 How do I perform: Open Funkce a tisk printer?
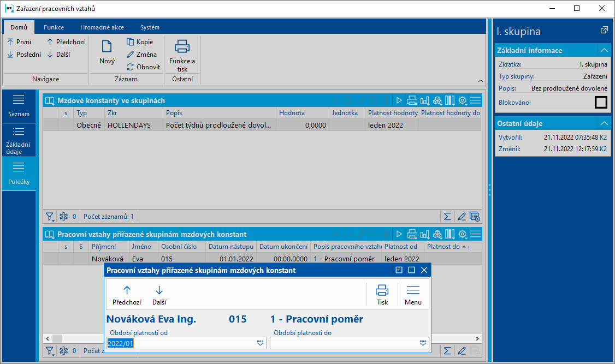[x=182, y=46]
